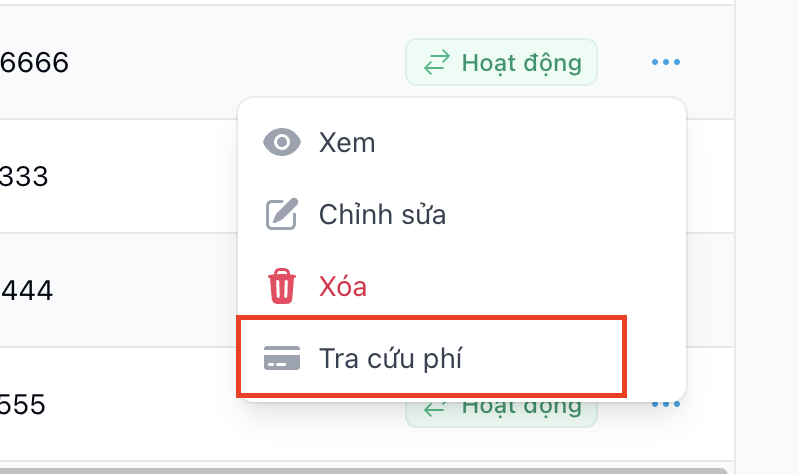Select the cell value ending in 333
The height and width of the screenshot is (474, 798).
pos(24,177)
